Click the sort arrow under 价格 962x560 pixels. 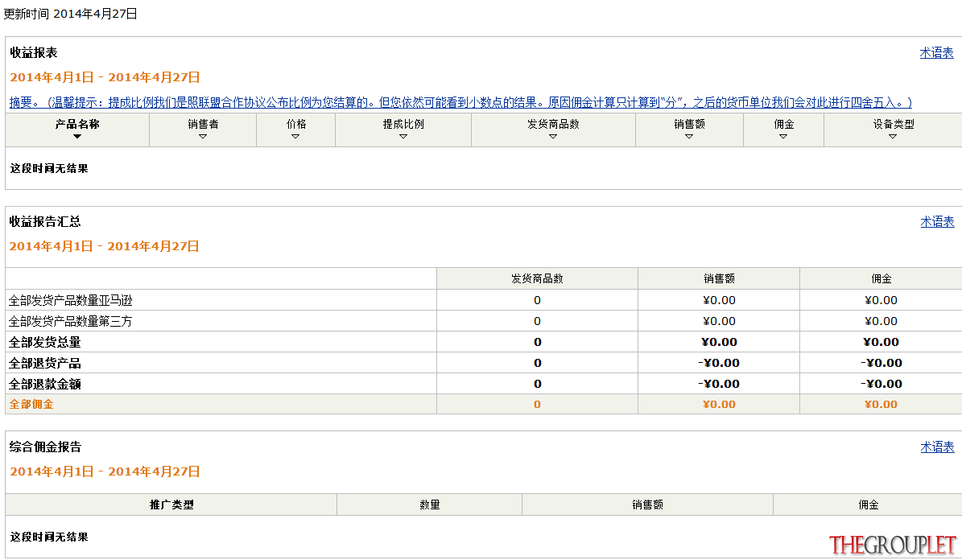tap(295, 137)
